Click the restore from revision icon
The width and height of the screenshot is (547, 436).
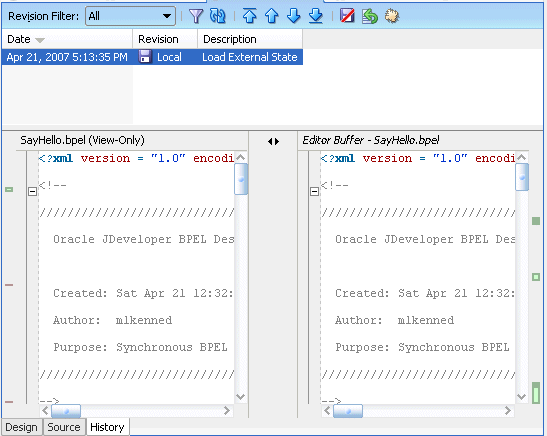370,16
